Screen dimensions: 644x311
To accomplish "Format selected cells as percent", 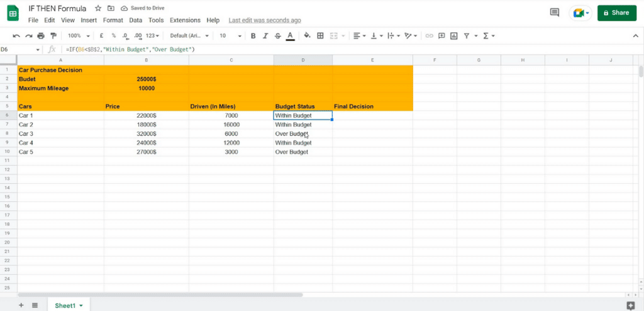I will tap(113, 36).
